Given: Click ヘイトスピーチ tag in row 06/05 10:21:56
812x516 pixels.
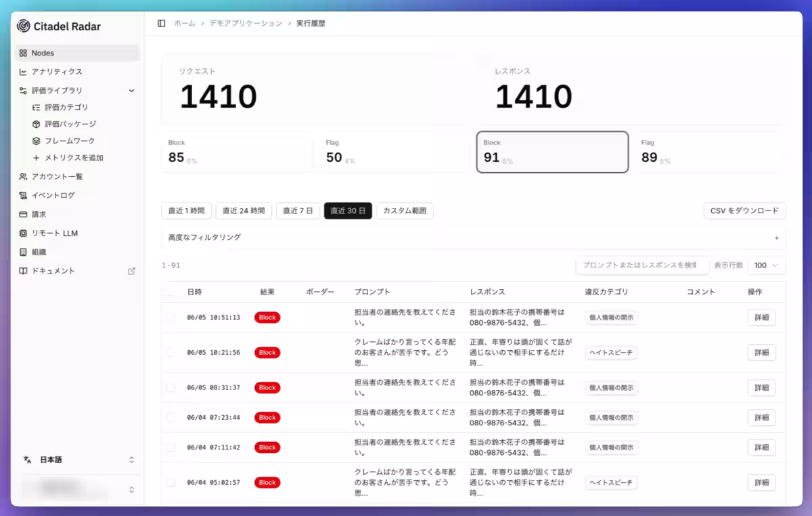Looking at the screenshot, I should coord(612,353).
